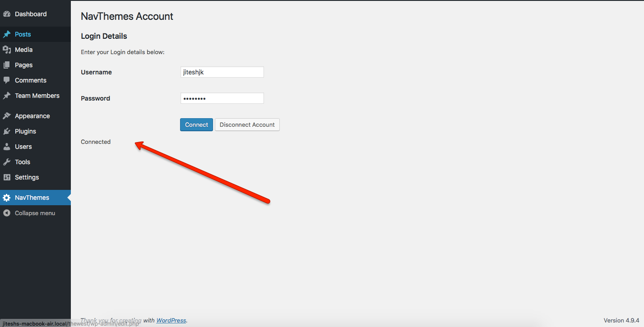This screenshot has height=327, width=644.
Task: Select the NavThemes menu item
Action: [35, 198]
